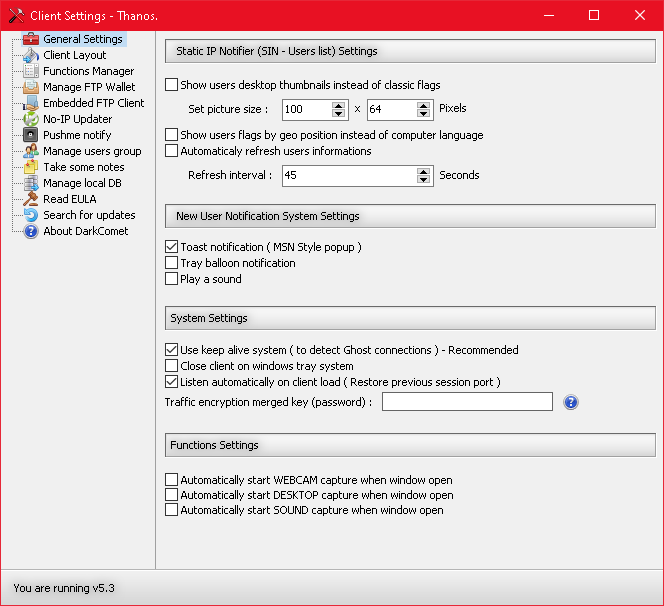The width and height of the screenshot is (664, 606).
Task: Open the Read EULA item
Action: click(70, 199)
